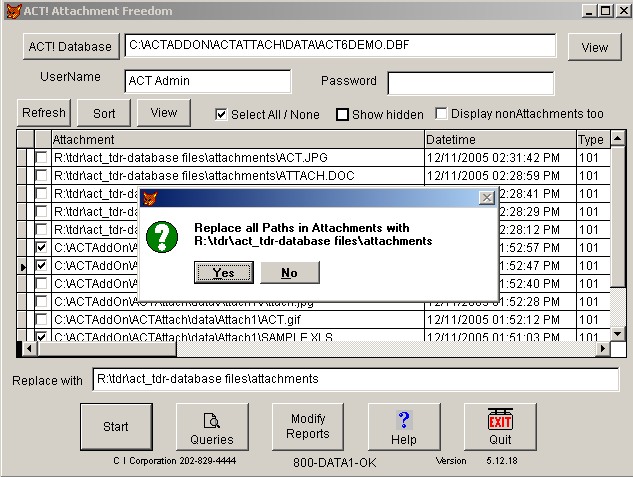
Task: Confirm with Yes in the dialog
Action: [x=224, y=273]
